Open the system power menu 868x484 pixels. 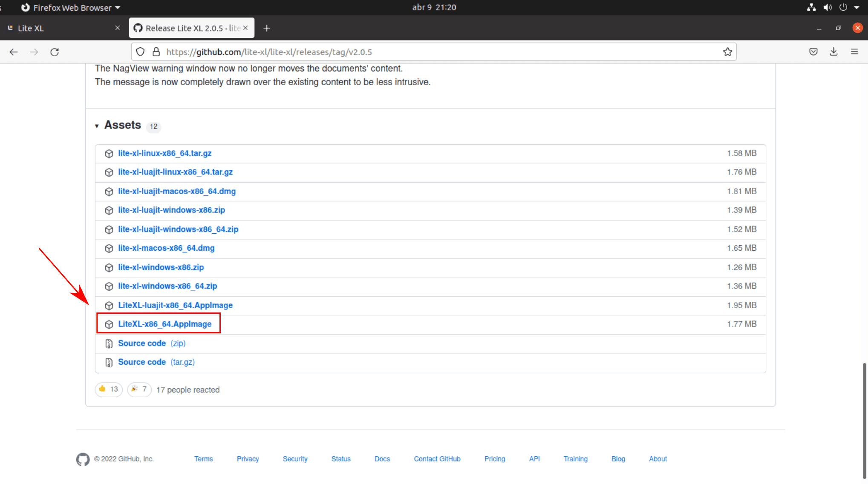coord(843,7)
